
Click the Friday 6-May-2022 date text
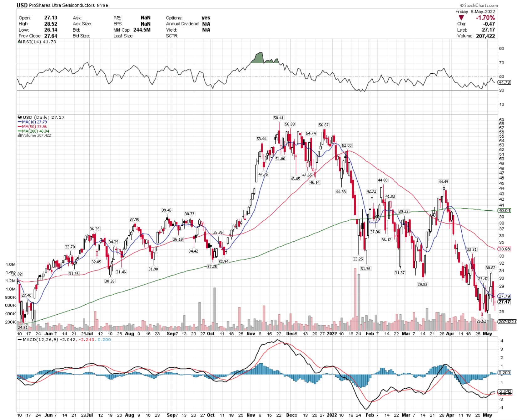[475, 12]
